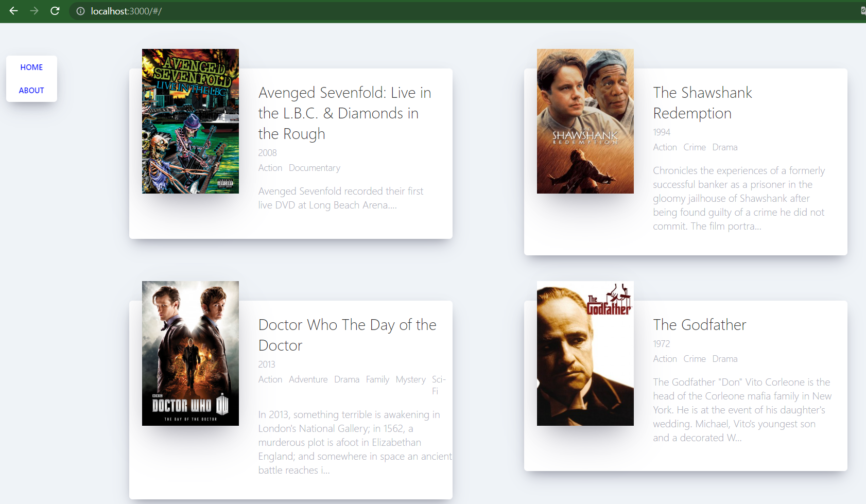The width and height of the screenshot is (866, 504).
Task: Click Action genre on Shawshank card
Action: pos(665,147)
